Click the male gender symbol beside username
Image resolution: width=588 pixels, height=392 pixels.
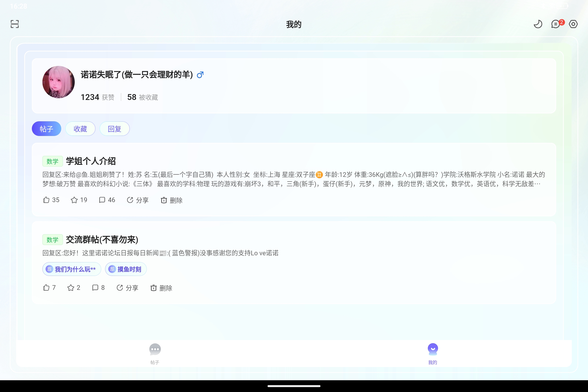pyautogui.click(x=200, y=75)
